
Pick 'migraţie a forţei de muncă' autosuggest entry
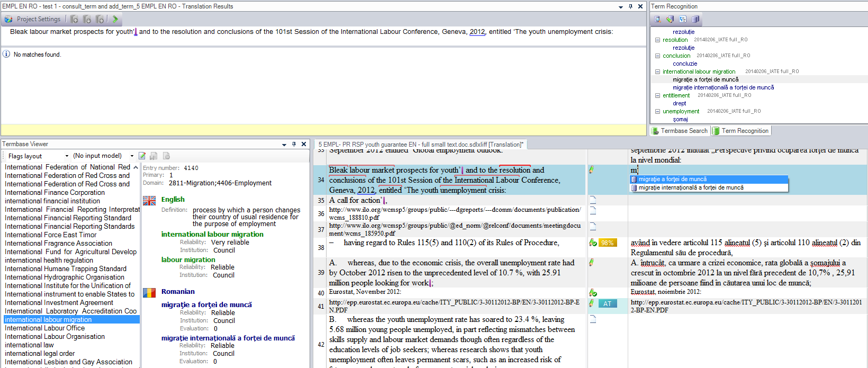709,179
